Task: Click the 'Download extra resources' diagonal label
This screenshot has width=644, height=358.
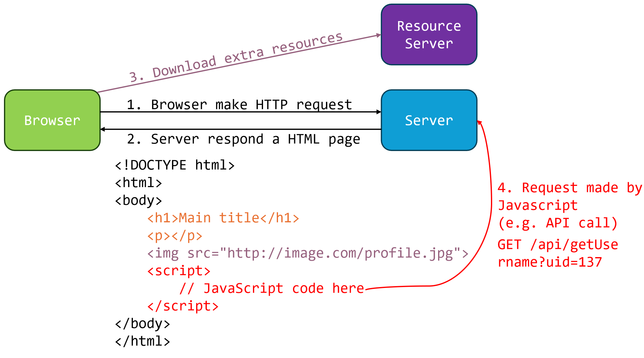Action: coord(236,58)
